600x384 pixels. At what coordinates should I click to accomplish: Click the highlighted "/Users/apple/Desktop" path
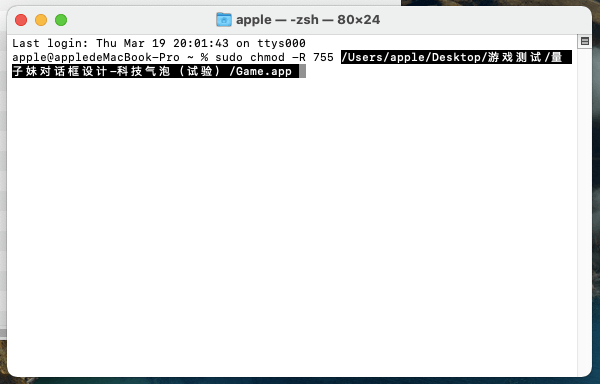pyautogui.click(x=414, y=57)
